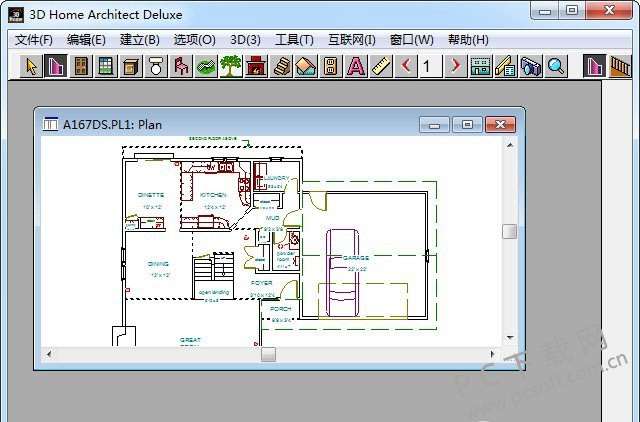Select the car outline in the garage
The image size is (640, 422).
point(343,272)
